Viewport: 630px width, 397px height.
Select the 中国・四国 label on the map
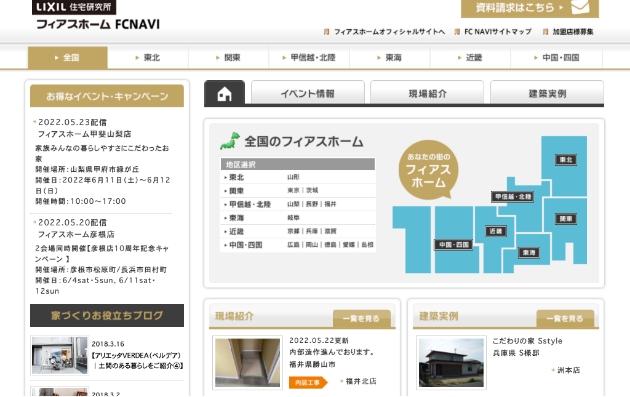click(454, 245)
